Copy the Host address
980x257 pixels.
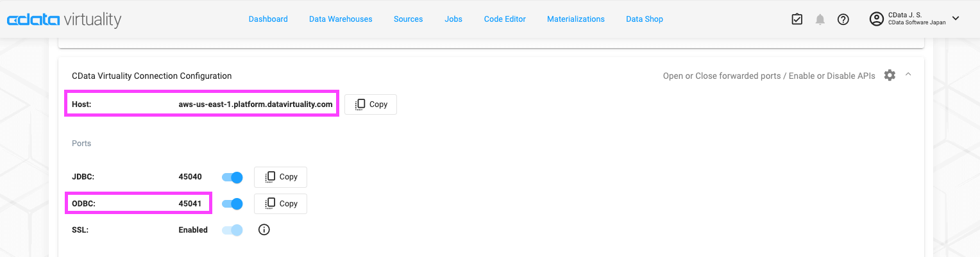(x=371, y=104)
